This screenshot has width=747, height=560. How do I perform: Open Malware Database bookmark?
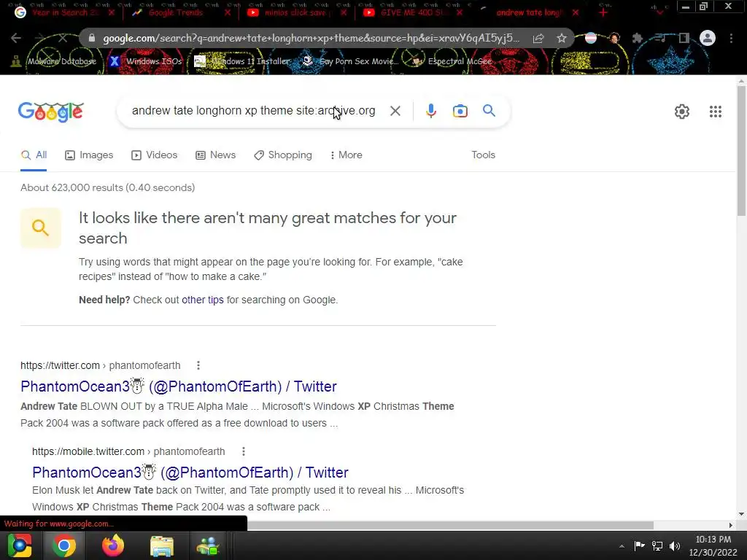click(54, 61)
